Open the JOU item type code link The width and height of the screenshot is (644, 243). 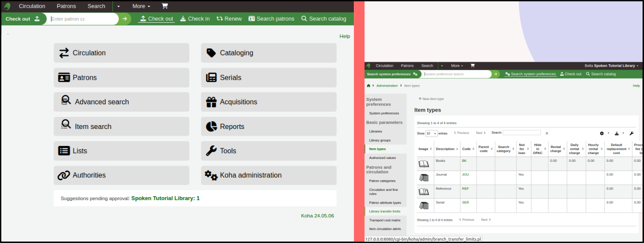point(465,174)
